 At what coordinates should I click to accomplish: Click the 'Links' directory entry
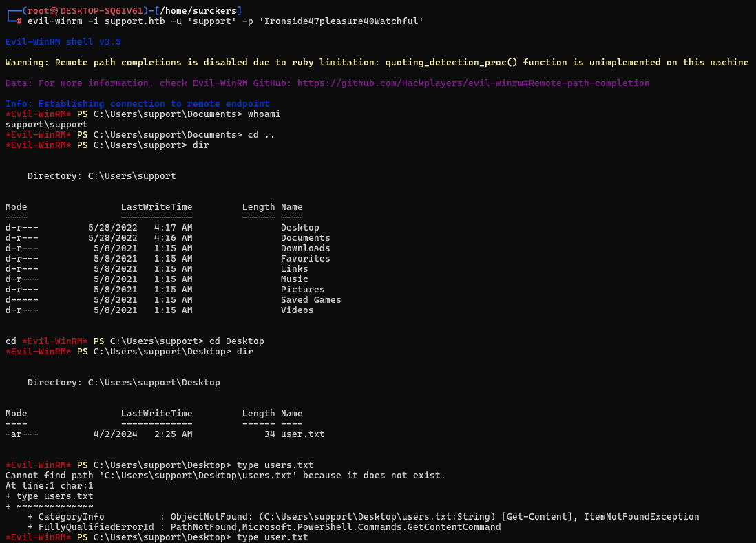click(x=294, y=269)
